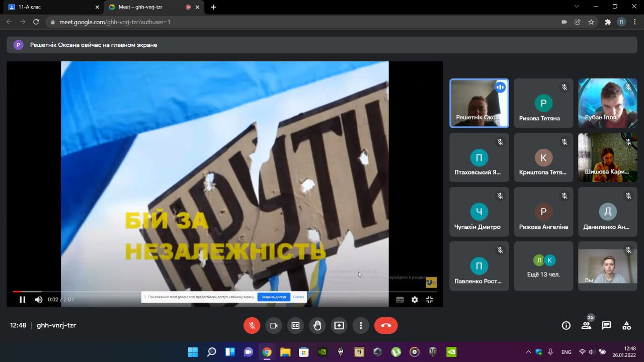644x362 pixels.
Task: Select the Рижова Ангеліна participant tile
Action: point(543,212)
